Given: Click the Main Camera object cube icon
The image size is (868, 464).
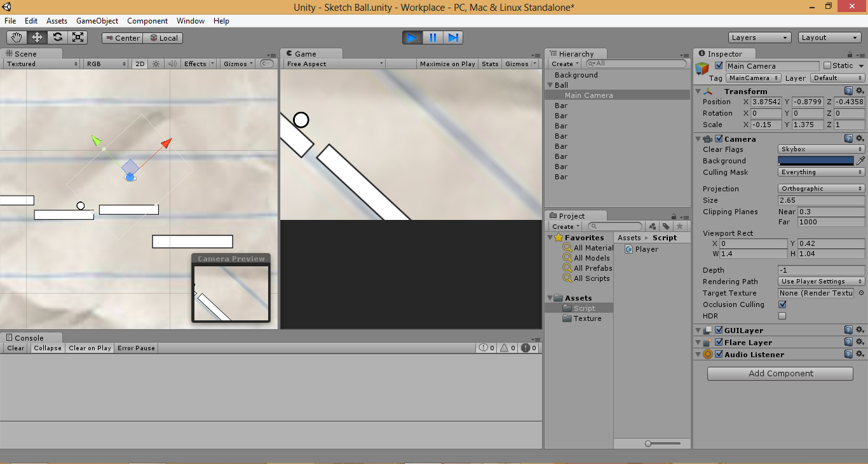Looking at the screenshot, I should click(702, 68).
